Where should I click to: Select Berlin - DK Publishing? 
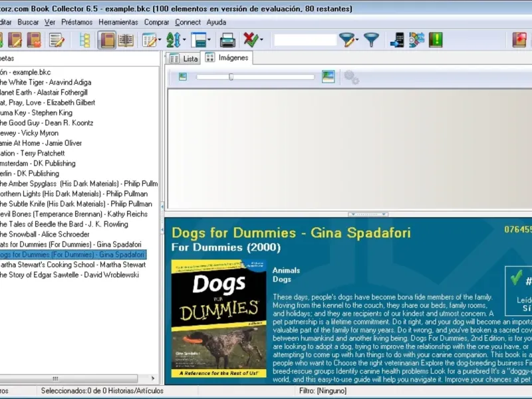[29, 174]
